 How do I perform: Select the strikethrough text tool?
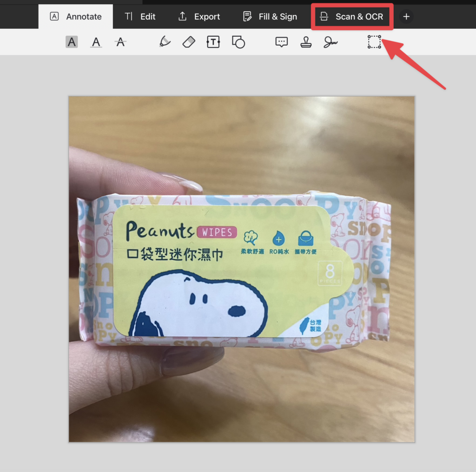point(120,42)
